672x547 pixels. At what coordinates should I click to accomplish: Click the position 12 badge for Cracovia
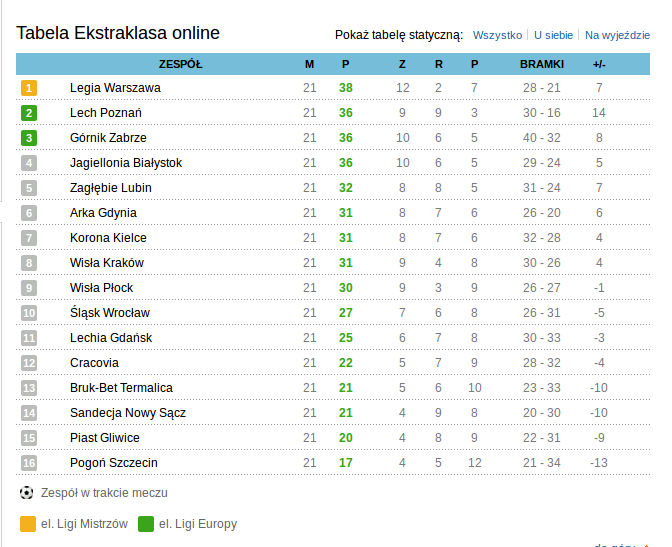coord(29,363)
